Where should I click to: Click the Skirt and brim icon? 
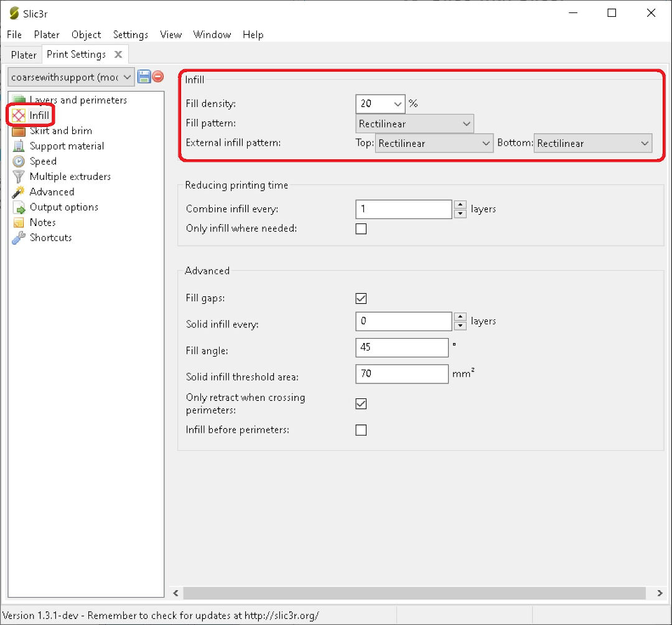coord(19,131)
